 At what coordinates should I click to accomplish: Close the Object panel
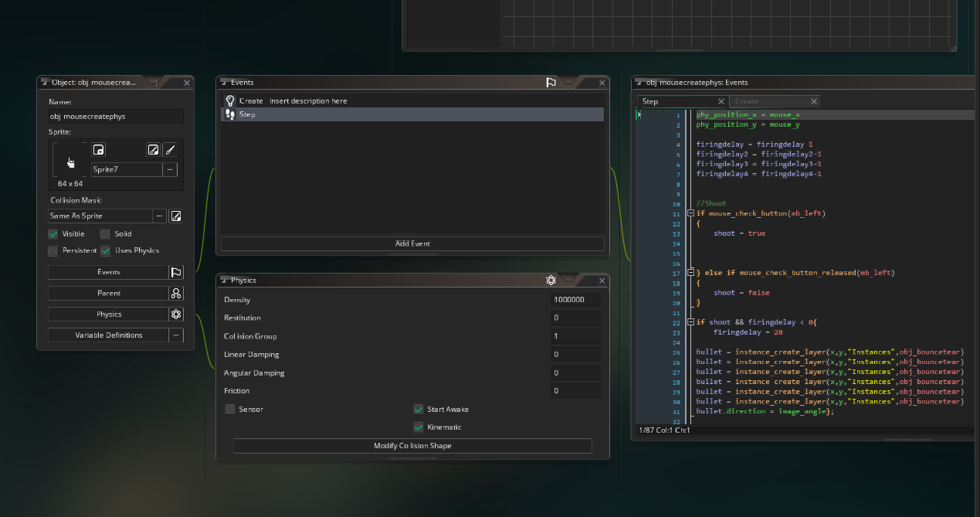tap(186, 82)
